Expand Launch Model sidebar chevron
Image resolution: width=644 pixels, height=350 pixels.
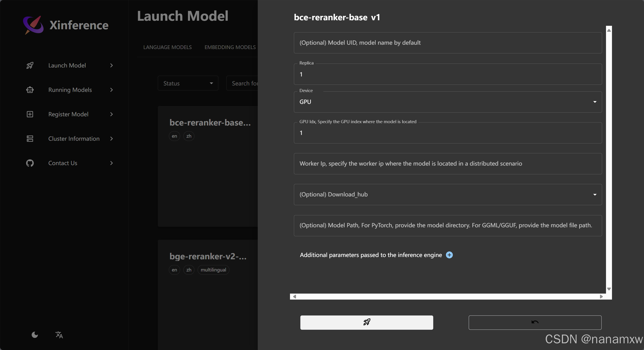pyautogui.click(x=111, y=65)
